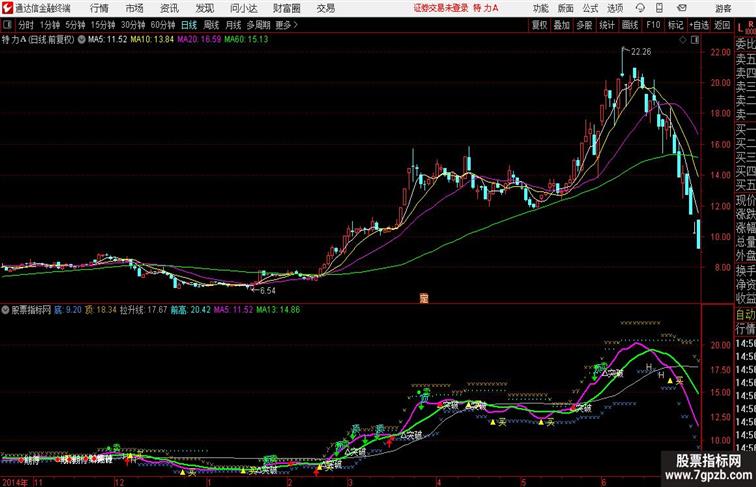
Task: Click the month 12 marker on time axis
Action: 120,482
